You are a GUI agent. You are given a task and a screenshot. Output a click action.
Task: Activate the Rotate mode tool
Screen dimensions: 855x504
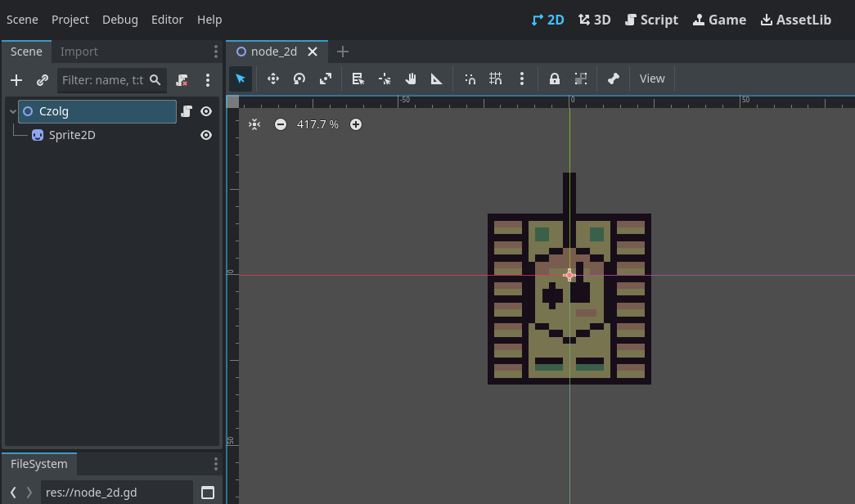(299, 79)
